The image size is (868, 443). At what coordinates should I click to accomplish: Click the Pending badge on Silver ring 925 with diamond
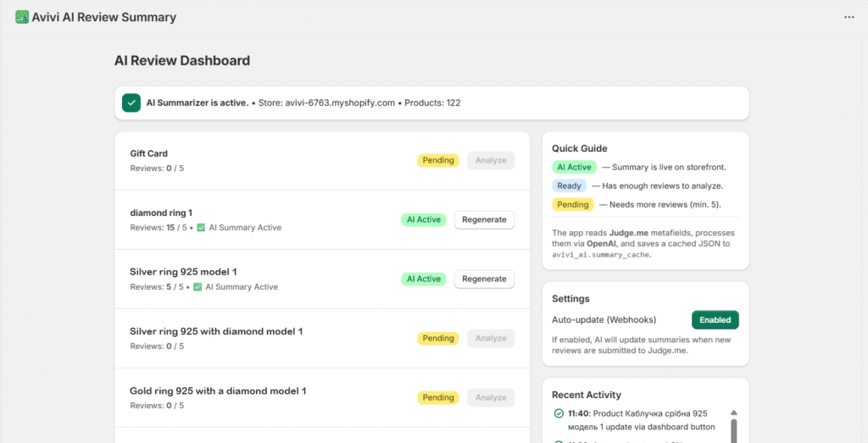438,338
